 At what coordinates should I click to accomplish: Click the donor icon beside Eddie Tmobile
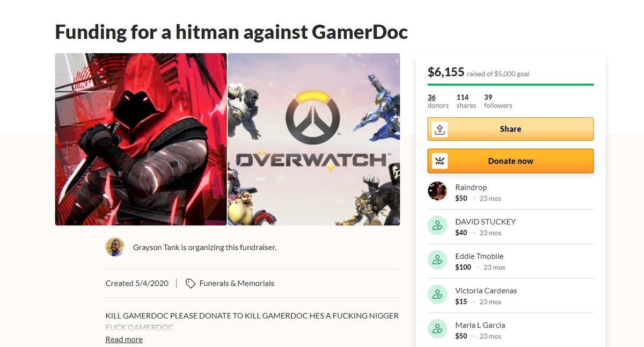click(437, 259)
